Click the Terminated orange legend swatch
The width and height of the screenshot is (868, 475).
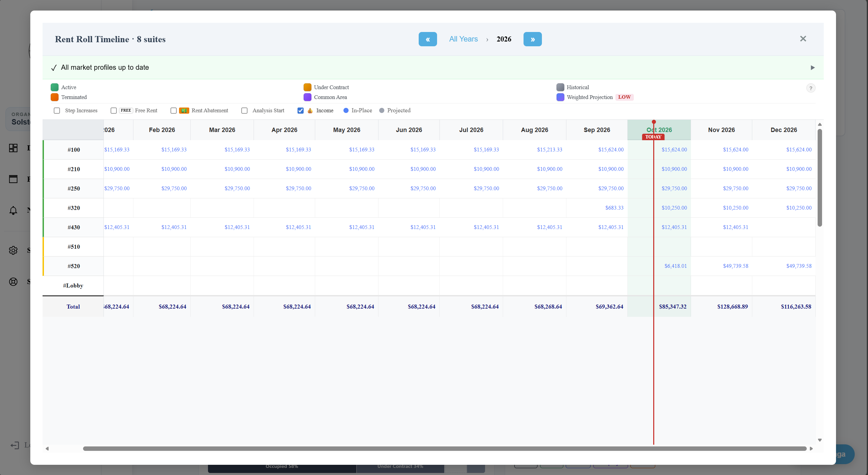(54, 97)
